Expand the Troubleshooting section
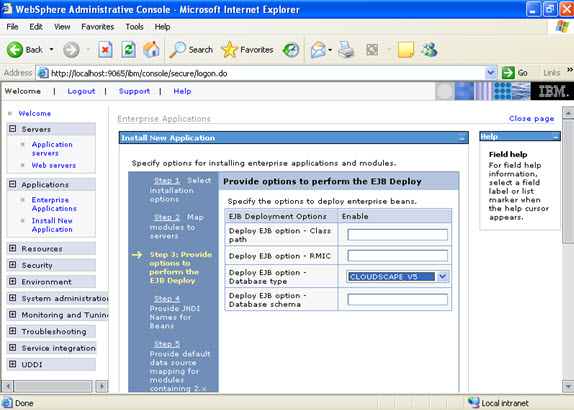This screenshot has width=574, height=410. click(12, 331)
